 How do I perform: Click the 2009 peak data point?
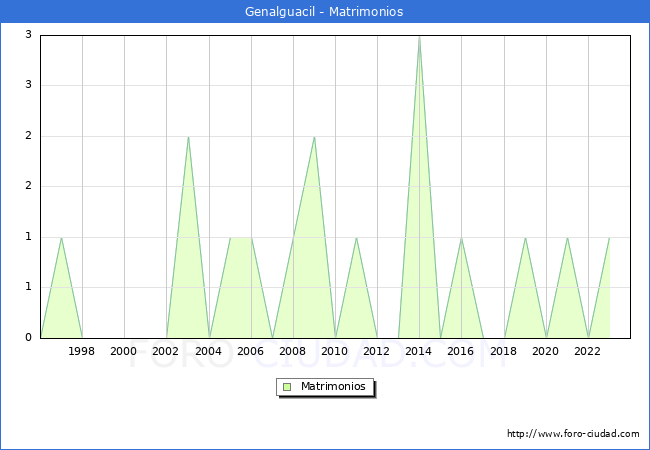pos(314,137)
